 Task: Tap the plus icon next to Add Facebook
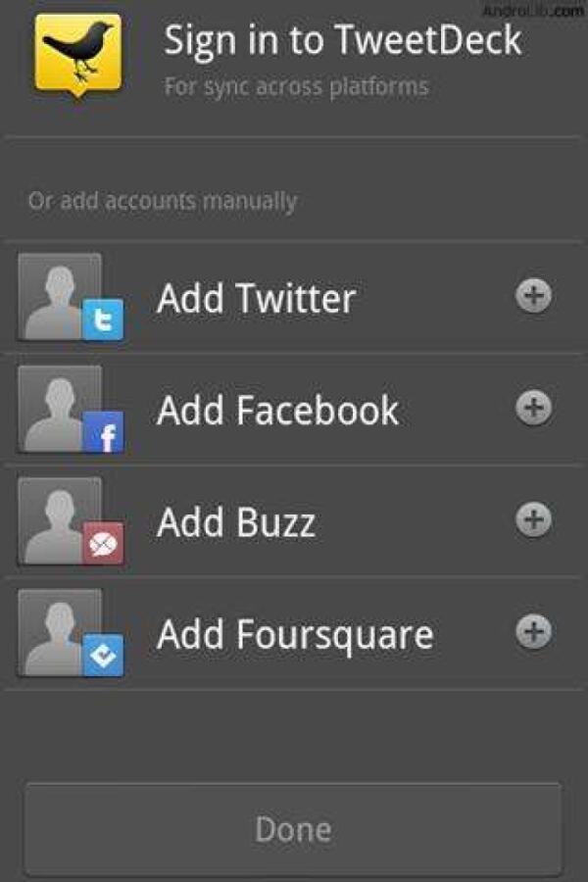pyautogui.click(x=533, y=408)
